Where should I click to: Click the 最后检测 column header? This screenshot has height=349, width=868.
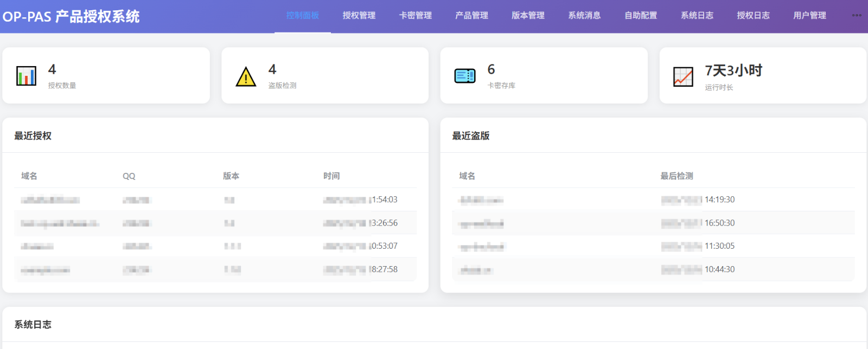676,176
